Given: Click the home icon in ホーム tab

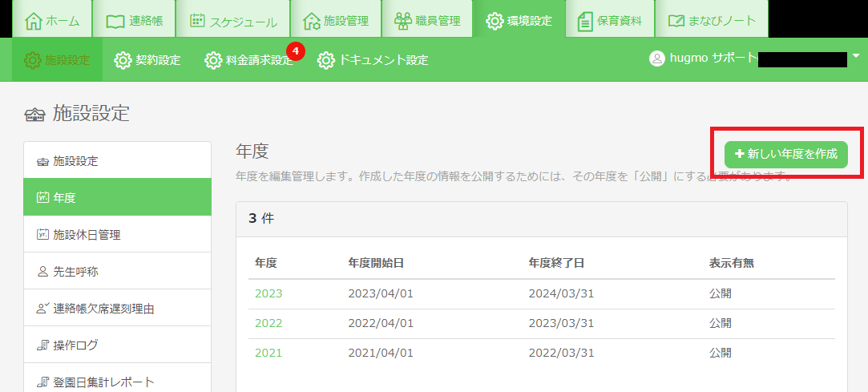Looking at the screenshot, I should coord(34,21).
